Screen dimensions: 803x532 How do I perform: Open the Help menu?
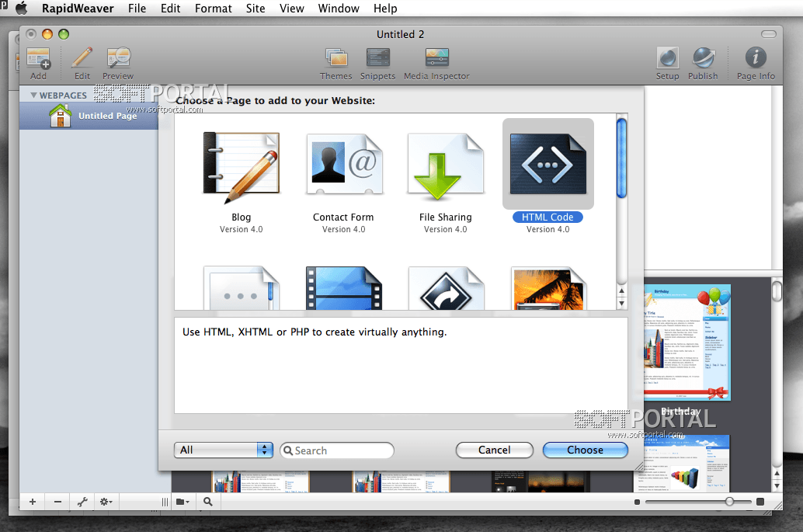click(385, 9)
